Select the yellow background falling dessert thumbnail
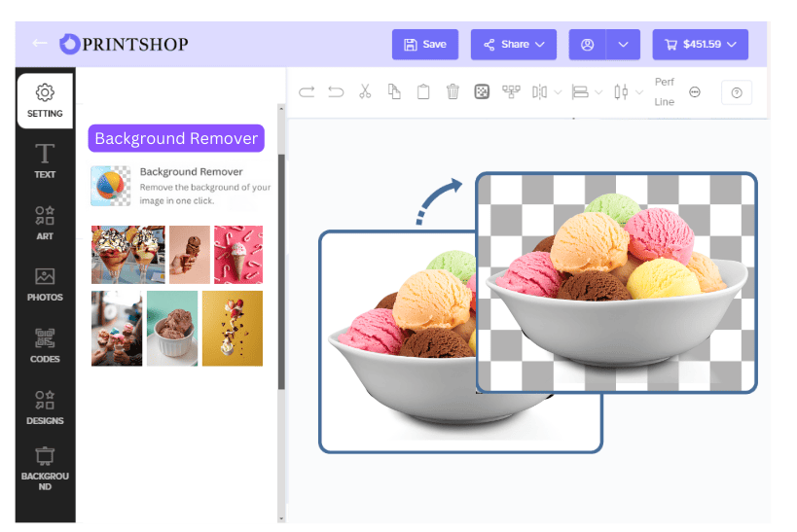797x532 pixels. (x=233, y=328)
